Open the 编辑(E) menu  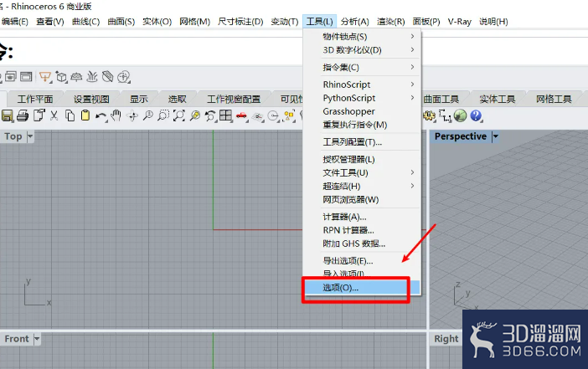pyautogui.click(x=15, y=22)
